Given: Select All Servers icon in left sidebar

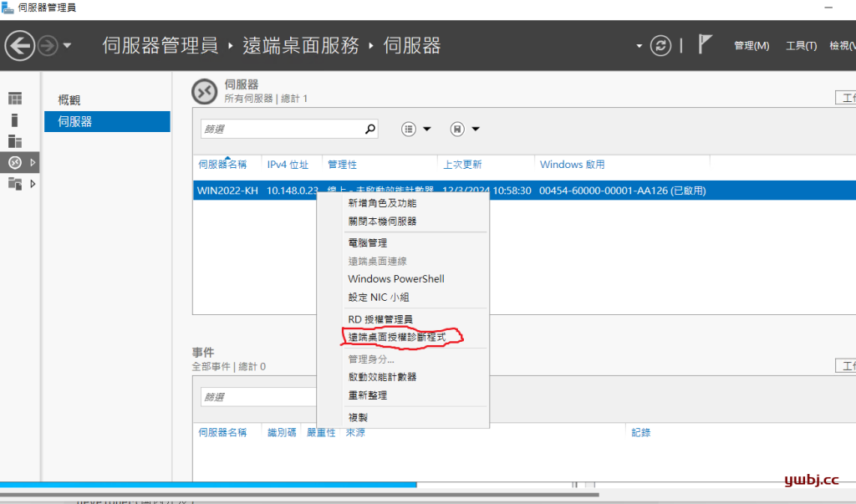Looking at the screenshot, I should click(x=15, y=141).
